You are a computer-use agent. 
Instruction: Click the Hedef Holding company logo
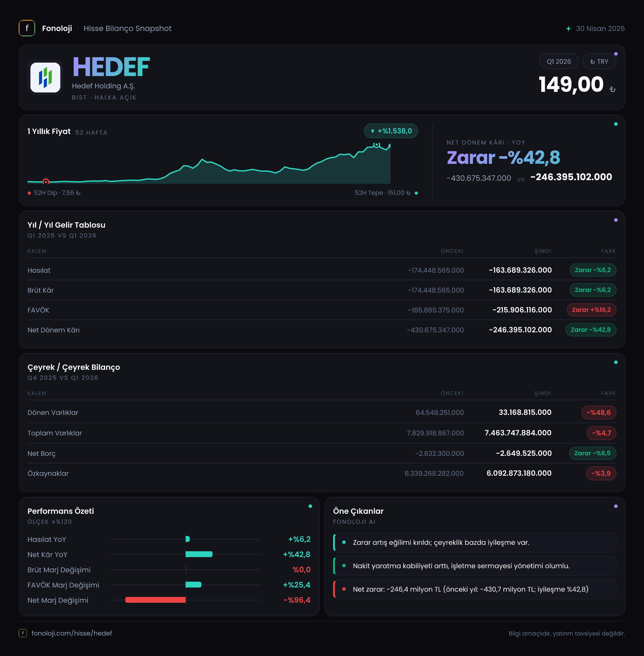tap(45, 78)
